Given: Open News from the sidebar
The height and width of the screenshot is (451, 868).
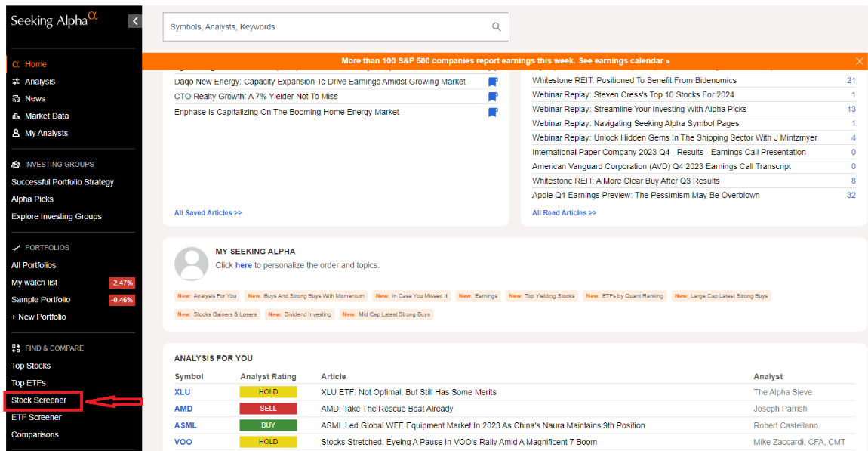Looking at the screenshot, I should [x=35, y=99].
